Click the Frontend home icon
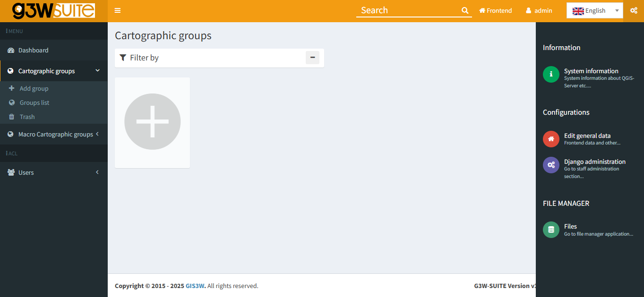The image size is (644, 297). 482,10
